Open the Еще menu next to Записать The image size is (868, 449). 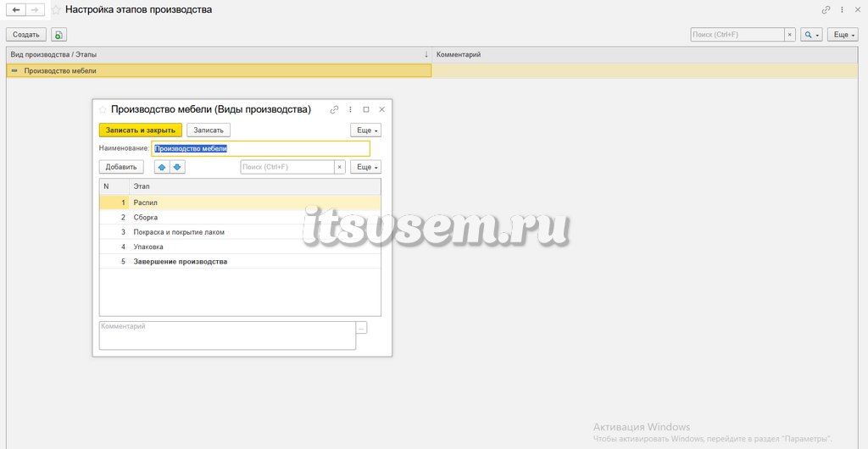366,130
